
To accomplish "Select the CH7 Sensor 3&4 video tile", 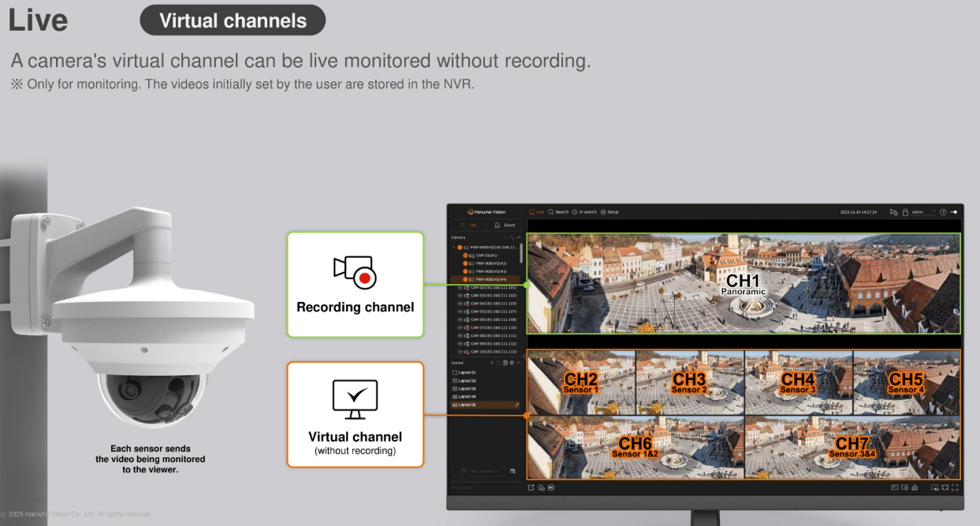I will [852, 447].
